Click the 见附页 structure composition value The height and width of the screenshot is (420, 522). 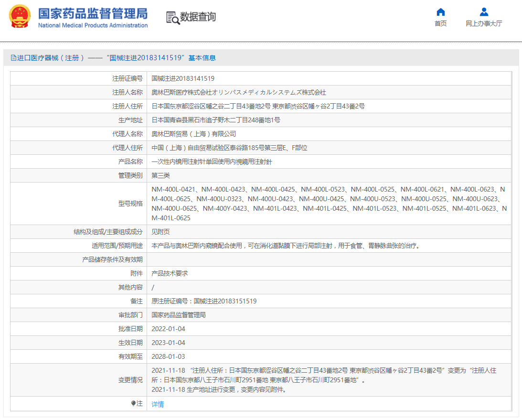pyautogui.click(x=160, y=232)
